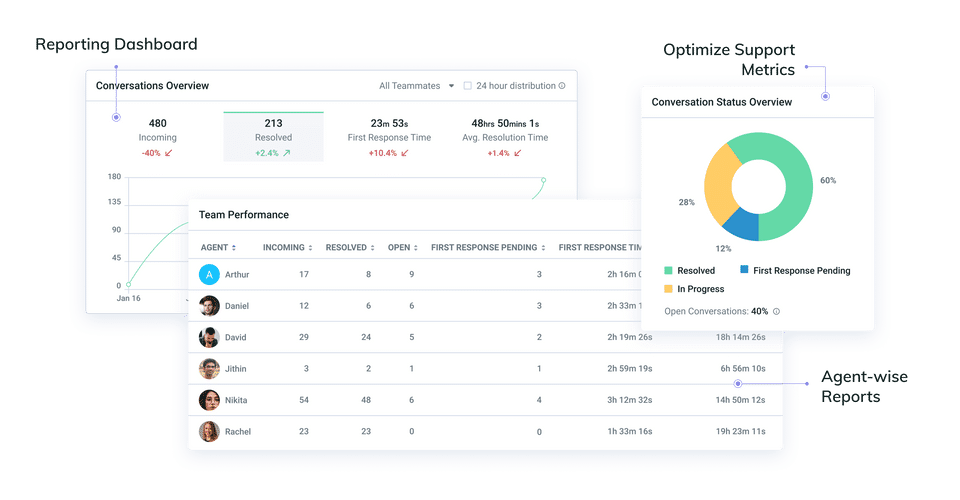Click Jithin's resolution time 6h 56m 10s
960x500 pixels.
(x=743, y=368)
